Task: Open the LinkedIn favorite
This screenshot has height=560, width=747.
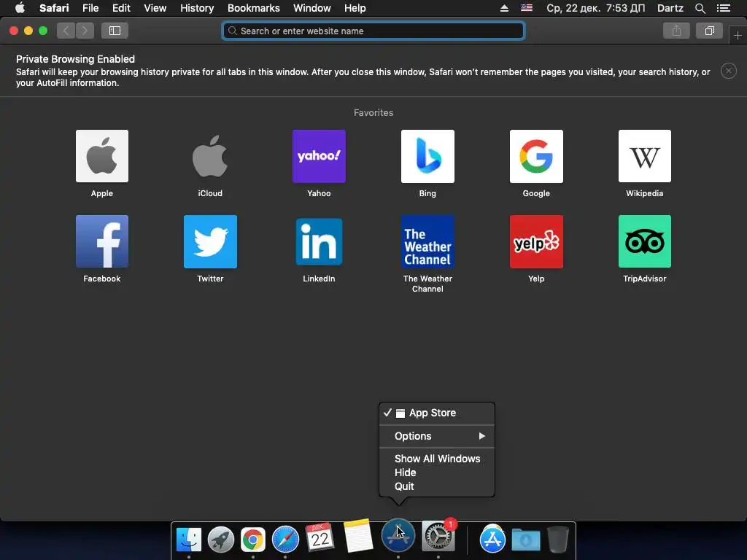Action: [x=319, y=241]
